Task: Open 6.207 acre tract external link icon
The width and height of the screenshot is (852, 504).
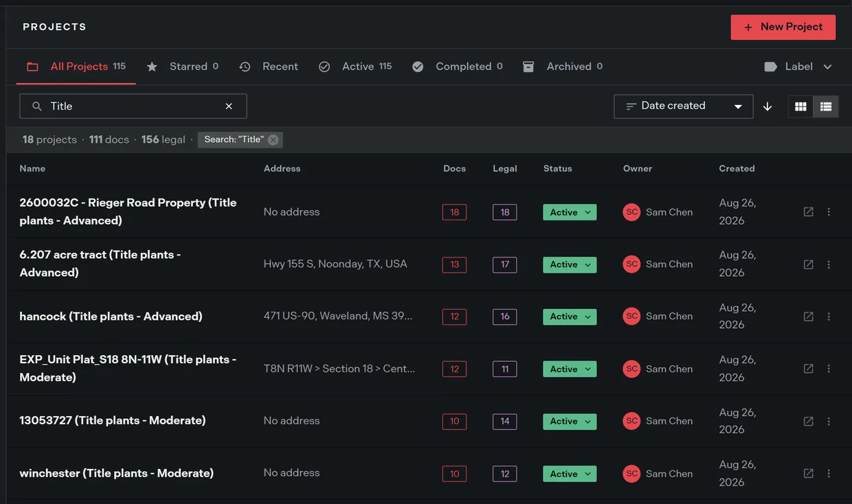Action: click(x=809, y=264)
